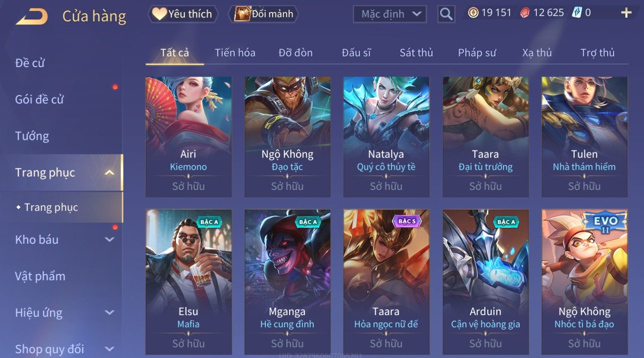The image size is (644, 358).
Task: Click the red ruby currency icon
Action: coord(525,13)
